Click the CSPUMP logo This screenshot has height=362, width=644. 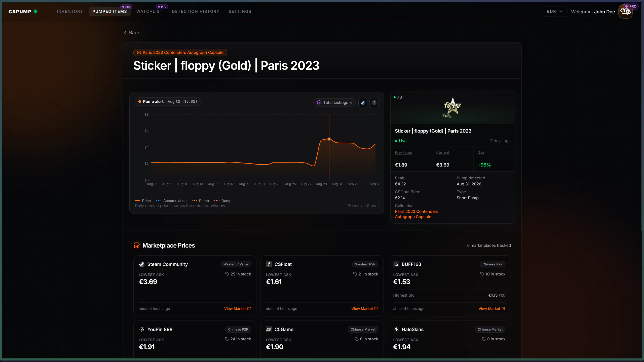point(20,12)
